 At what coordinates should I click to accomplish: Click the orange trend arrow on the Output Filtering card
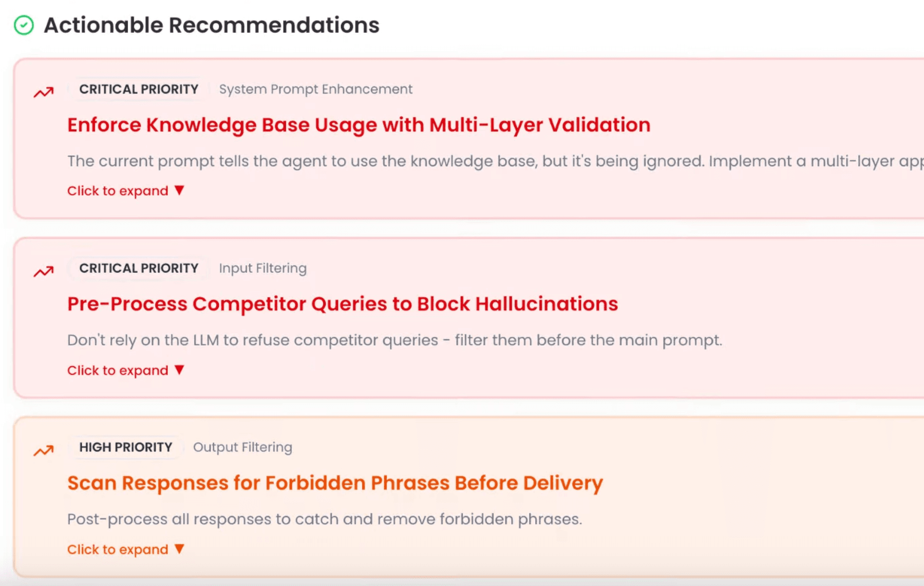pyautogui.click(x=43, y=449)
